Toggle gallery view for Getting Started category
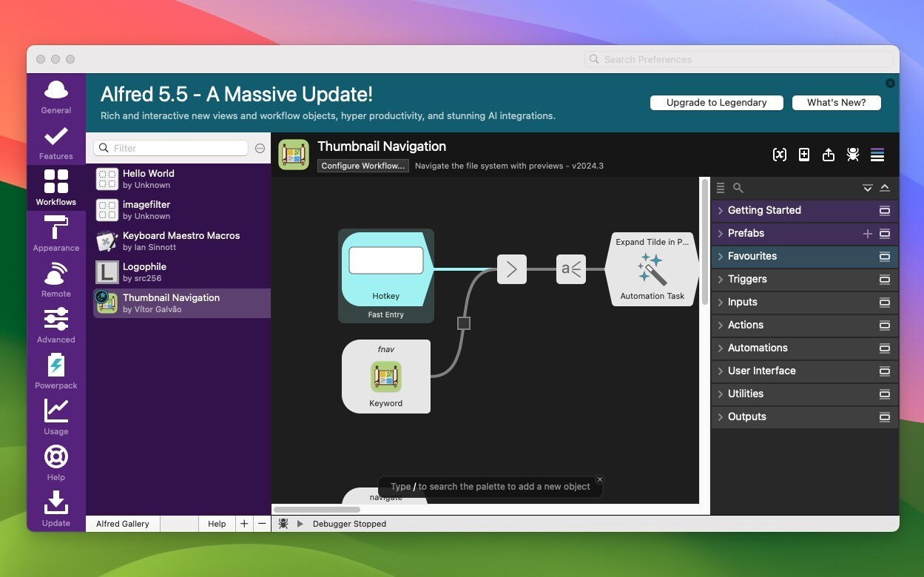Image resolution: width=924 pixels, height=577 pixels. [885, 210]
